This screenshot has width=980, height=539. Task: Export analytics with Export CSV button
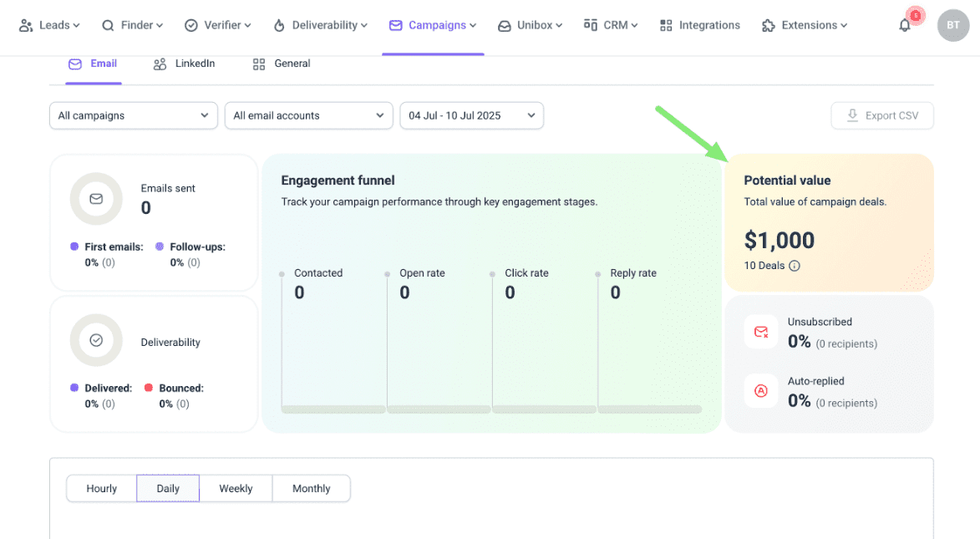(x=882, y=116)
